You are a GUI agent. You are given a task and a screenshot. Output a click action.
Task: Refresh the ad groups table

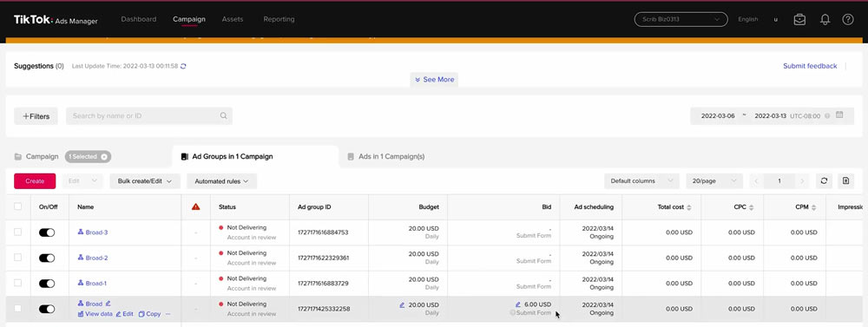(x=825, y=181)
